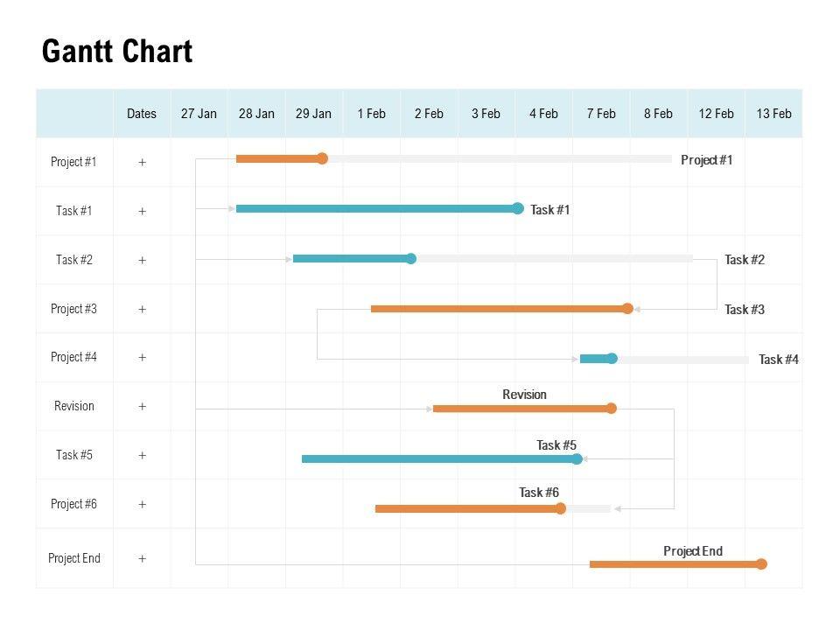Click the teal endpoint dot on Task #2 bar
This screenshot has height=630, width=840.
[411, 258]
